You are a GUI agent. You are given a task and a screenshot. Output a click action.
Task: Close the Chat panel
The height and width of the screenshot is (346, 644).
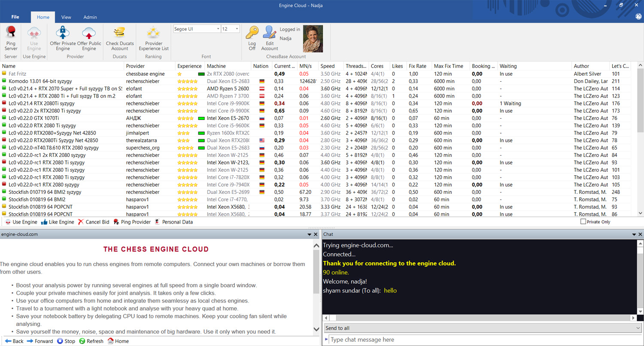(640, 235)
